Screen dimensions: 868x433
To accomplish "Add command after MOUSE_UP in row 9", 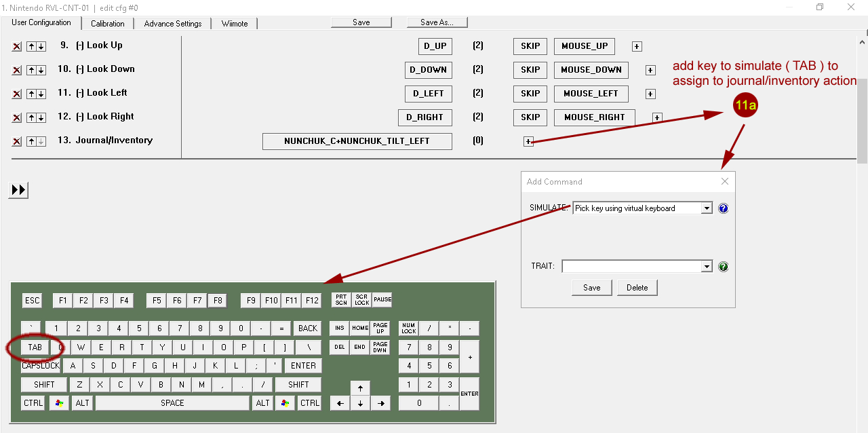I will click(636, 46).
